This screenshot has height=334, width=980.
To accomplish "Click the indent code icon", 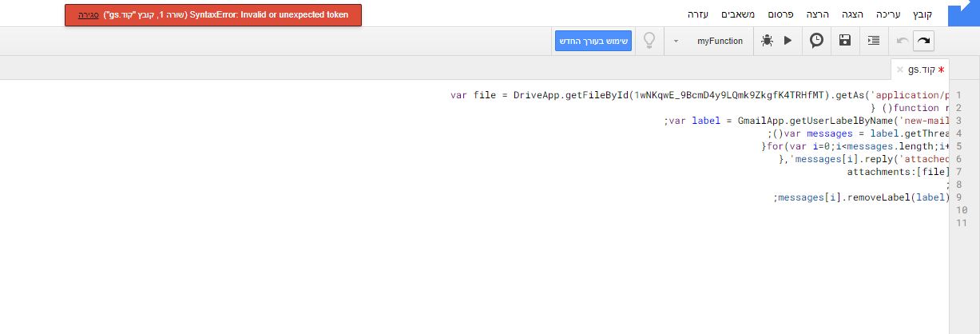I will click(x=874, y=41).
